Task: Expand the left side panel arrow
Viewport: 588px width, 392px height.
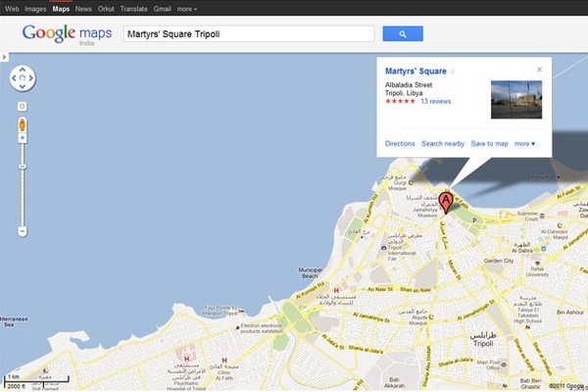Action: (x=4, y=57)
